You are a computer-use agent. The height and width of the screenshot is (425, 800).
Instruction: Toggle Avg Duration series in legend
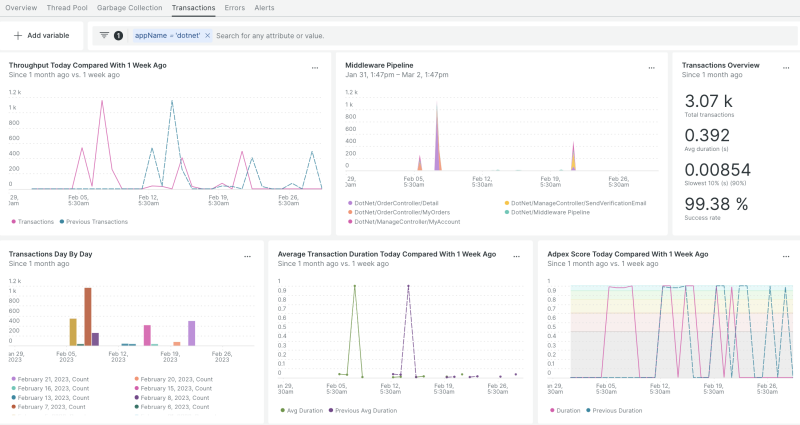(x=303, y=410)
